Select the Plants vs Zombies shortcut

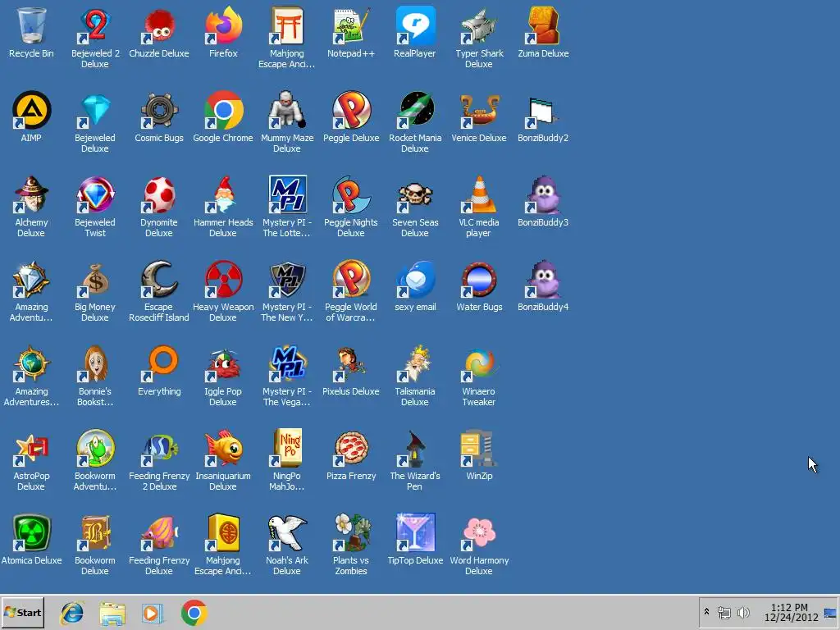[351, 532]
